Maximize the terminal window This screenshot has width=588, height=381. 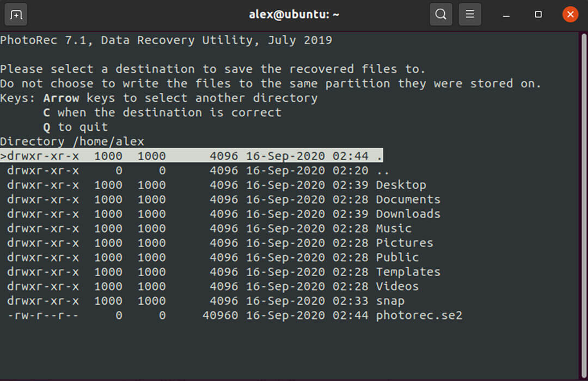(538, 15)
